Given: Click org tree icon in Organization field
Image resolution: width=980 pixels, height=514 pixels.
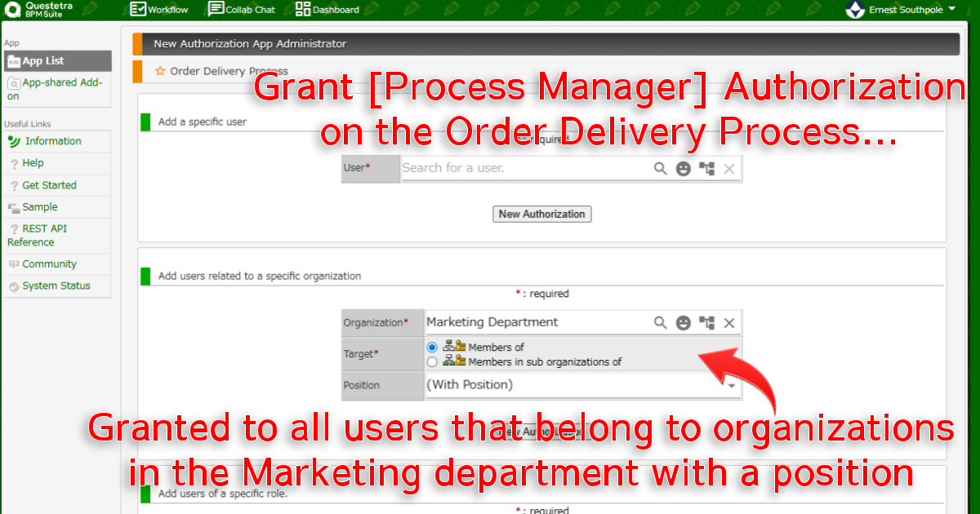Looking at the screenshot, I should coord(706,323).
